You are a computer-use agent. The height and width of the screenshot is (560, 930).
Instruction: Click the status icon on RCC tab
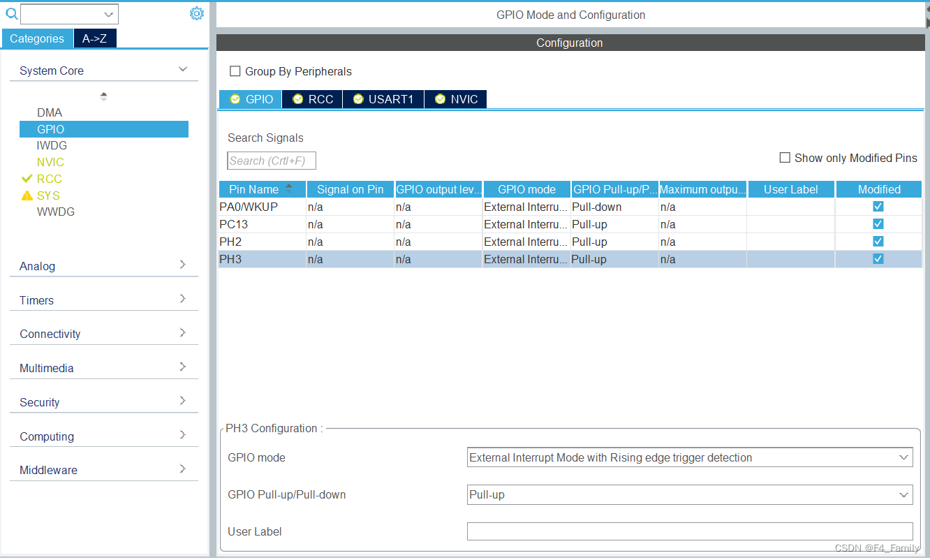[298, 99]
